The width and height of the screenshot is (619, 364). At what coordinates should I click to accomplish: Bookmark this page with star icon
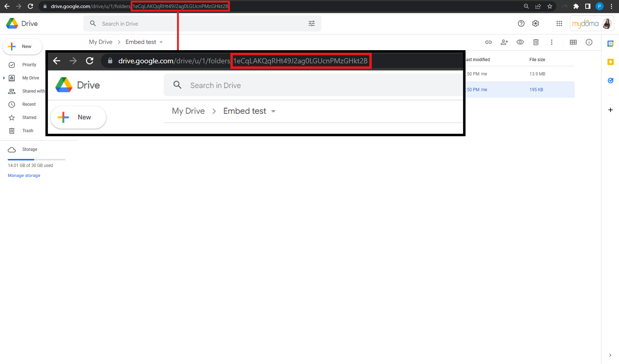550,6
